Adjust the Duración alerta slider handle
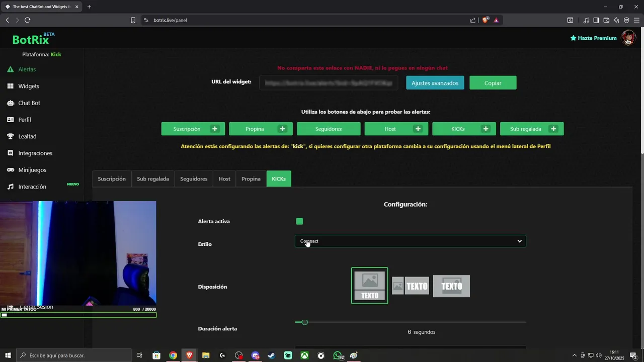 pos(304,322)
